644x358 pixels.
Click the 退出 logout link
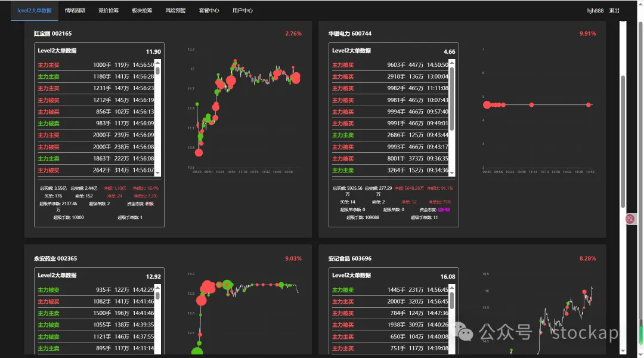click(x=614, y=11)
